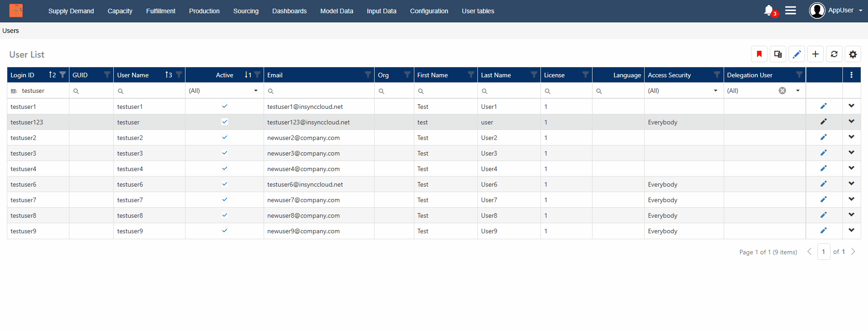The height and width of the screenshot is (333, 868).
Task: Open the Access Security filter dropdown
Action: coord(715,91)
